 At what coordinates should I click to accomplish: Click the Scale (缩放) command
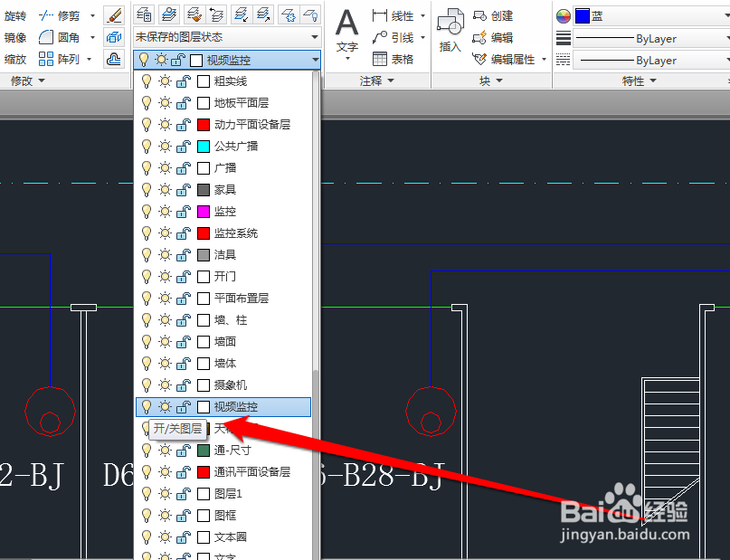click(14, 59)
